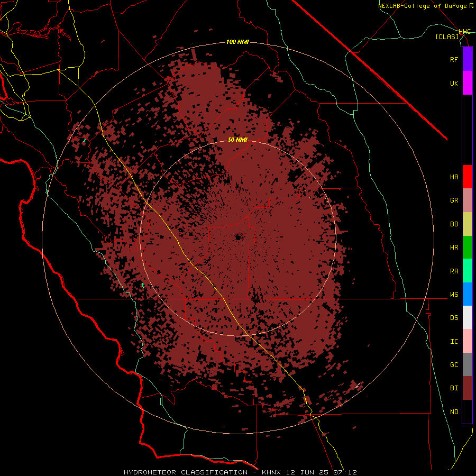476x476 pixels.
Task: Click the 50 NMI range ring label
Action: tap(237, 140)
